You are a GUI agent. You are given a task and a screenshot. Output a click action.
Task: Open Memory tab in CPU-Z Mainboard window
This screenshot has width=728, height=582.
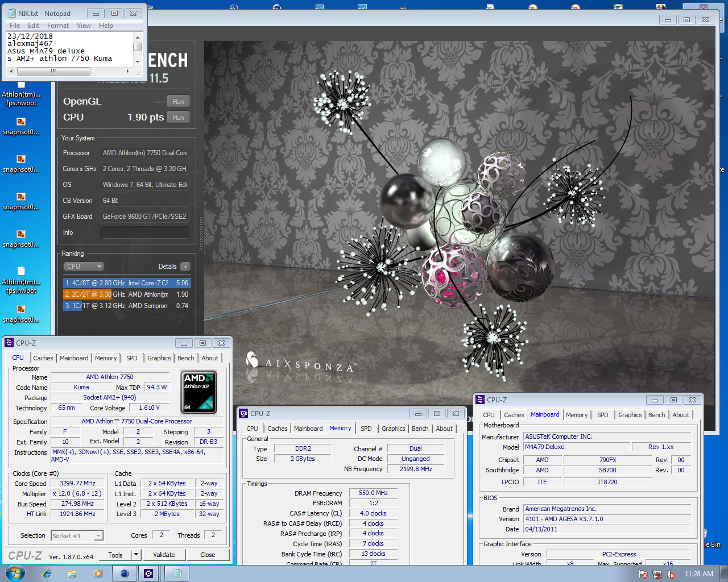577,415
